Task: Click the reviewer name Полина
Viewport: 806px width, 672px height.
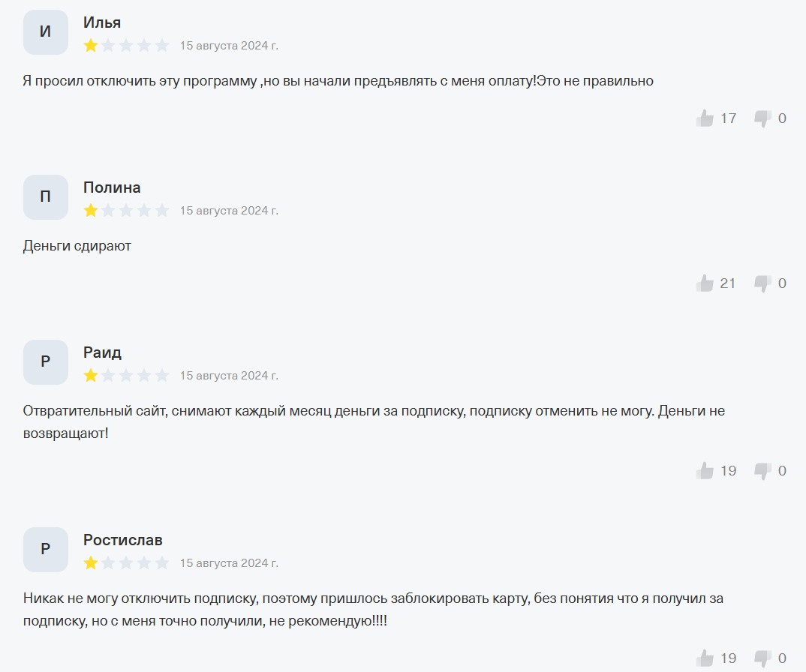Action: (x=112, y=187)
